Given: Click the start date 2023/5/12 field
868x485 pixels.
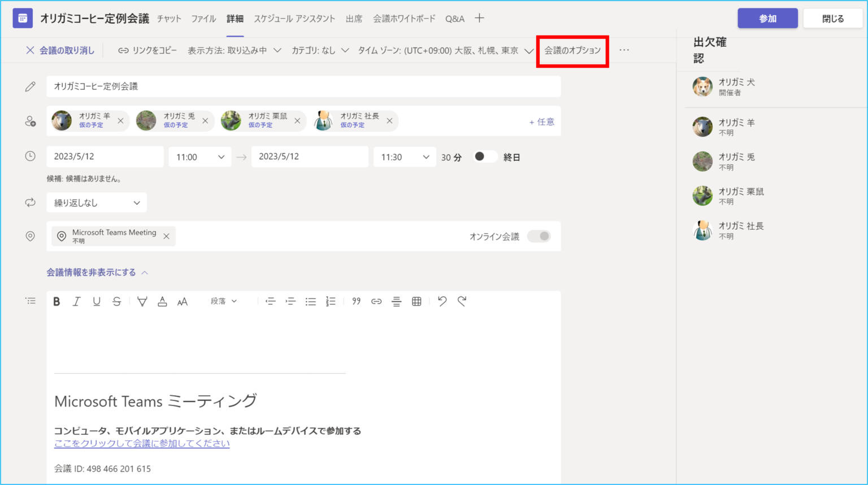Looking at the screenshot, I should pos(105,157).
